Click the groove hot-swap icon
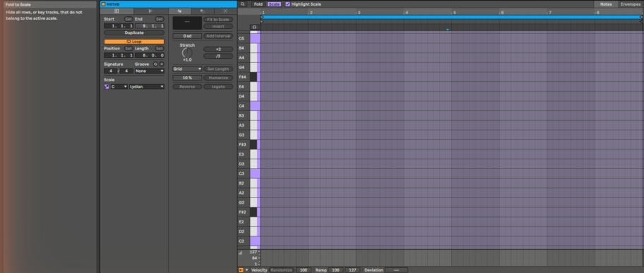The height and width of the screenshot is (273, 644). click(155, 64)
